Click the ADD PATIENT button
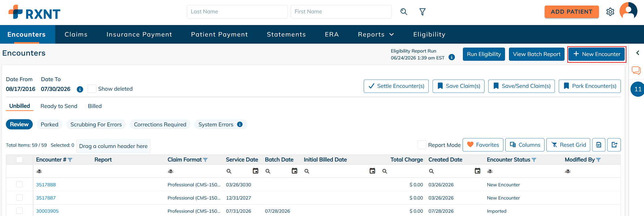The width and height of the screenshot is (644, 216). click(571, 12)
